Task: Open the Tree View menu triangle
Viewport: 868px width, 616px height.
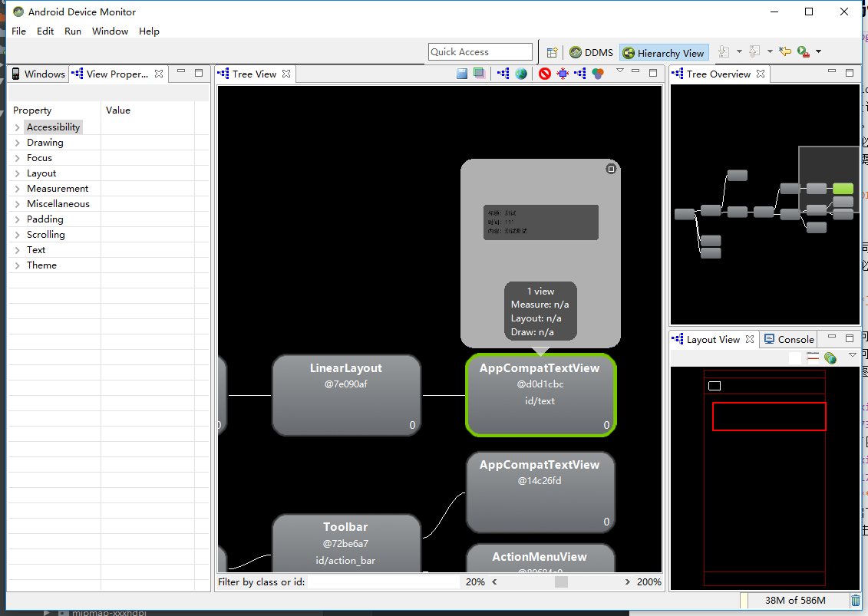Action: point(620,71)
